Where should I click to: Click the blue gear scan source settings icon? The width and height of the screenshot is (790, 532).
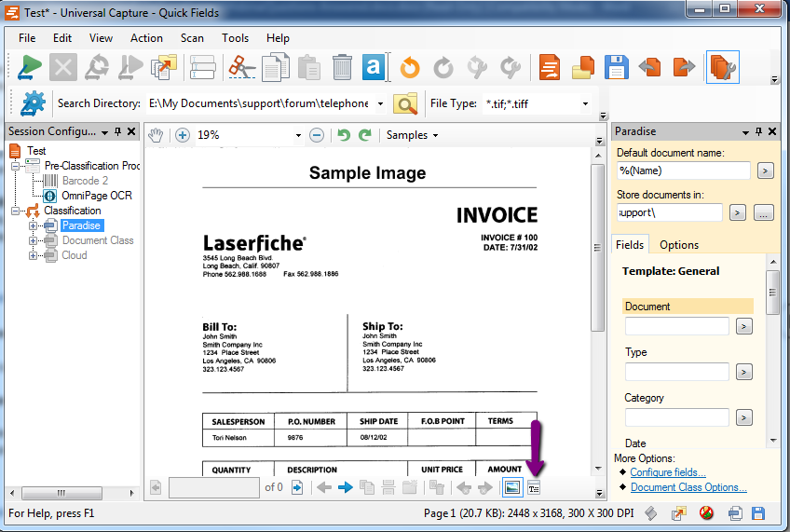(x=34, y=103)
